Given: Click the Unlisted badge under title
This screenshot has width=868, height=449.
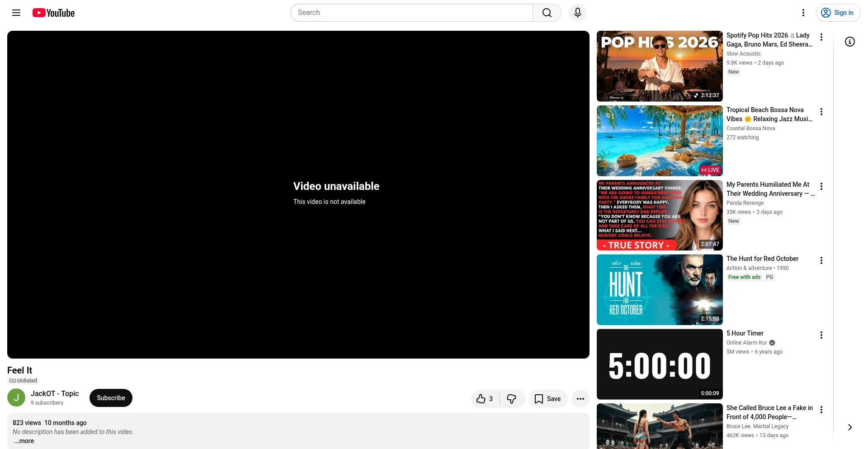Looking at the screenshot, I should tap(23, 381).
